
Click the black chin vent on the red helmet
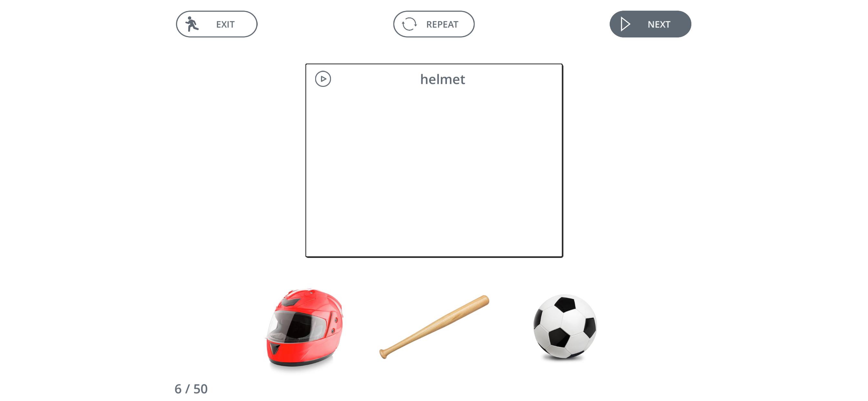coord(275,349)
